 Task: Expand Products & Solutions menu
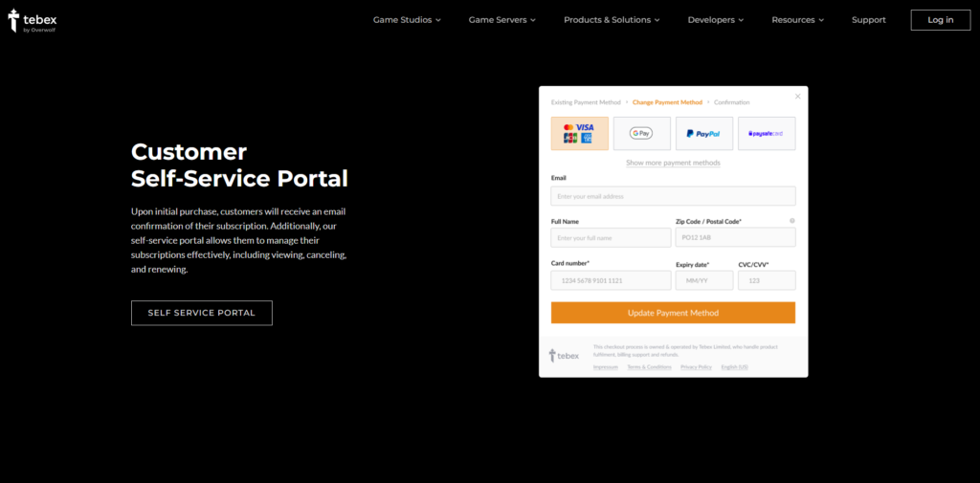612,20
